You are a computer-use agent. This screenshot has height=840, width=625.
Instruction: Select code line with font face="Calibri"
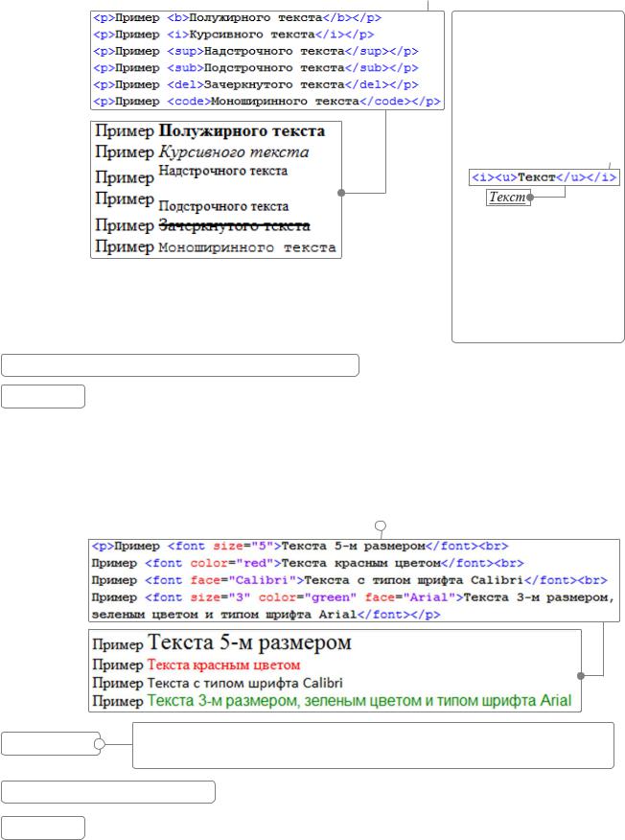point(349,580)
